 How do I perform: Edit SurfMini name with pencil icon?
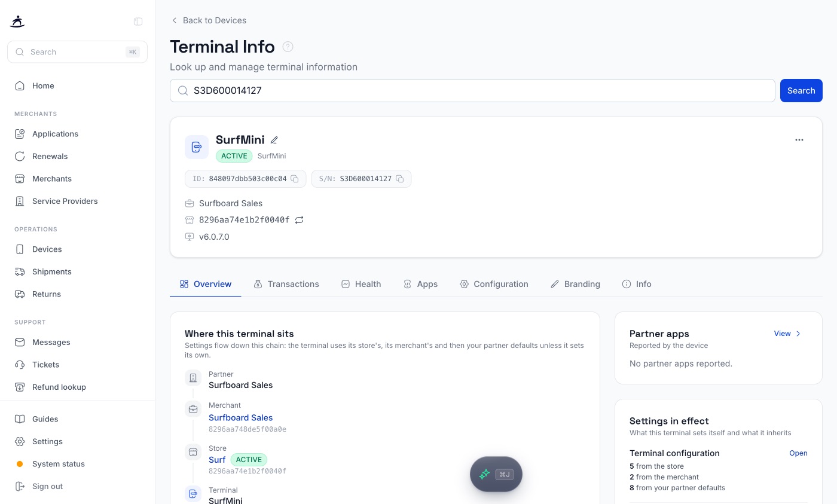point(274,140)
